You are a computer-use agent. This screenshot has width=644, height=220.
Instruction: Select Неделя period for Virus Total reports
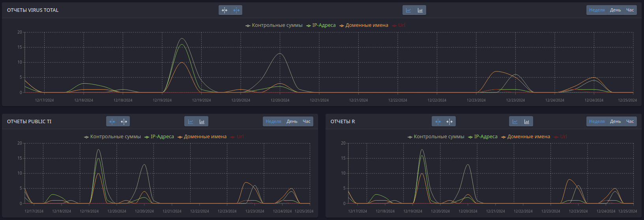click(x=597, y=10)
